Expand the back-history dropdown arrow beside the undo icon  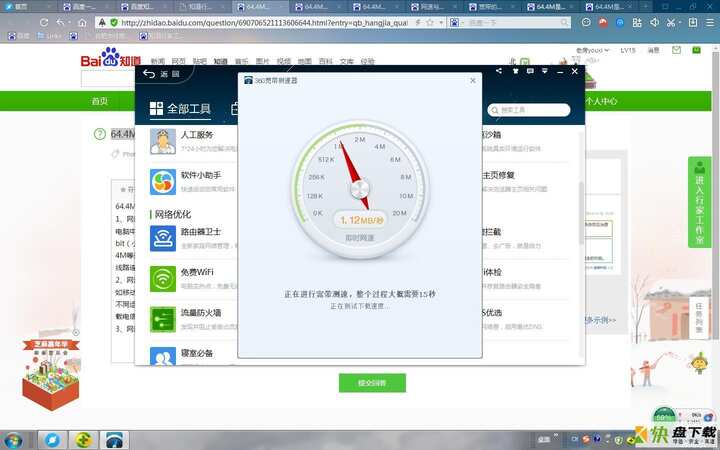point(69,22)
